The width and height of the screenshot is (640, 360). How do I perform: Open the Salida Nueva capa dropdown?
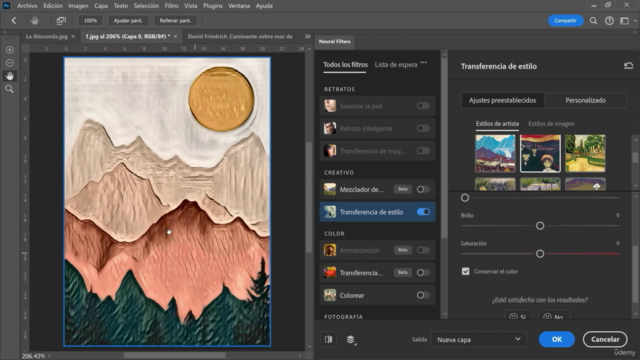(x=479, y=339)
